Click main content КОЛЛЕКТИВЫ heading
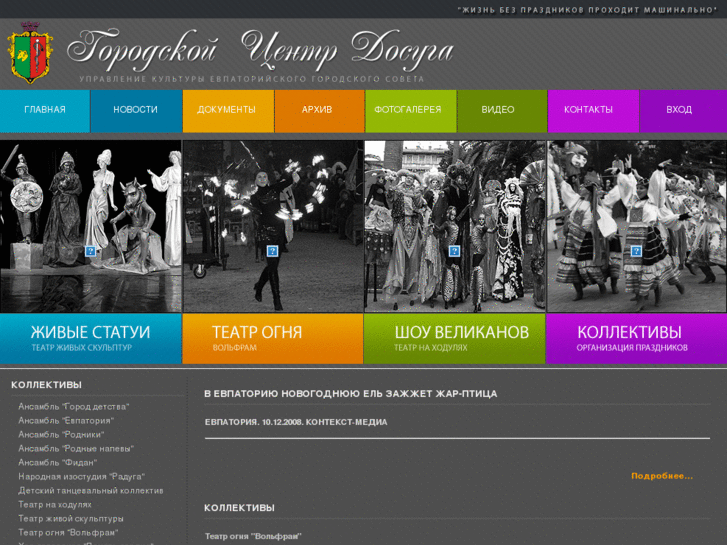 point(239,508)
